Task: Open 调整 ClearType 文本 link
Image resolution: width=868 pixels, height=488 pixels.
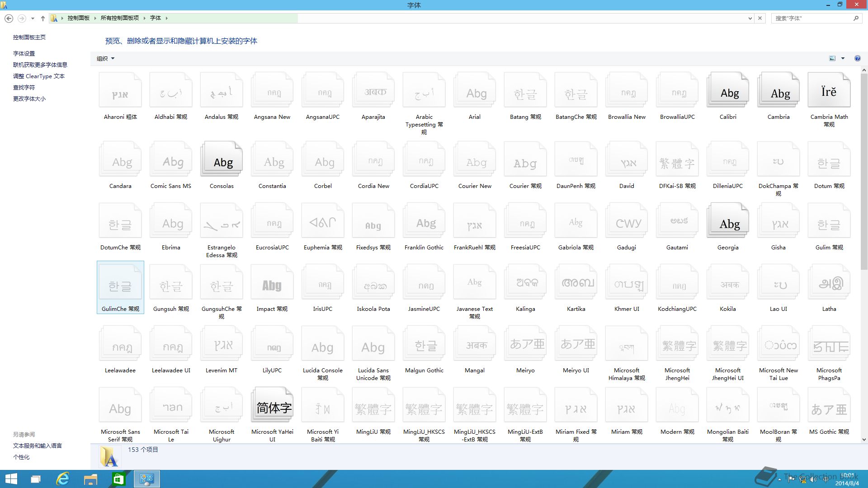Action: [x=39, y=76]
